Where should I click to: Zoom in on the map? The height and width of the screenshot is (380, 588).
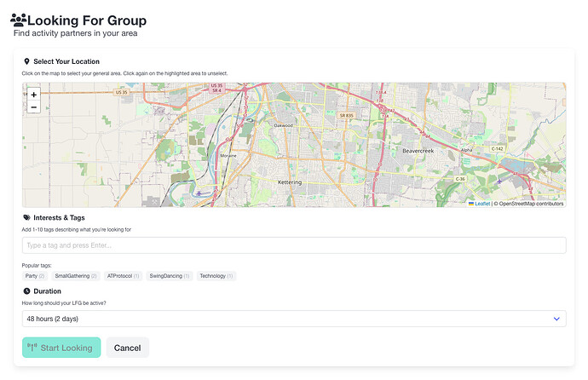click(33, 95)
